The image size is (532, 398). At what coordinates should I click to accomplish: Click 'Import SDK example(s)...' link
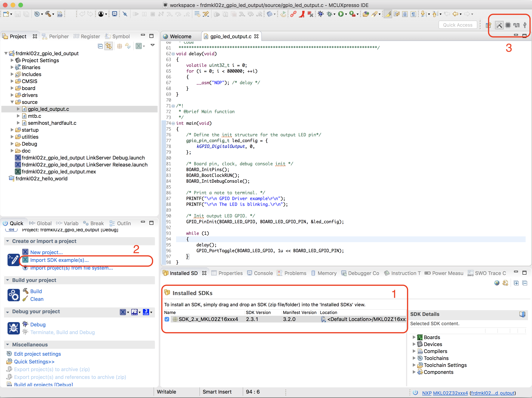(59, 260)
